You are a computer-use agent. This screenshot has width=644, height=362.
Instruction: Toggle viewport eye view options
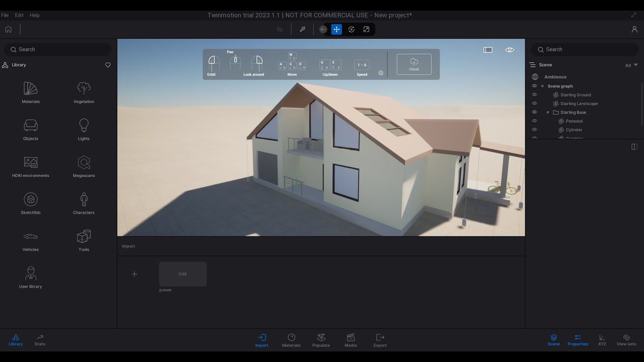click(510, 50)
